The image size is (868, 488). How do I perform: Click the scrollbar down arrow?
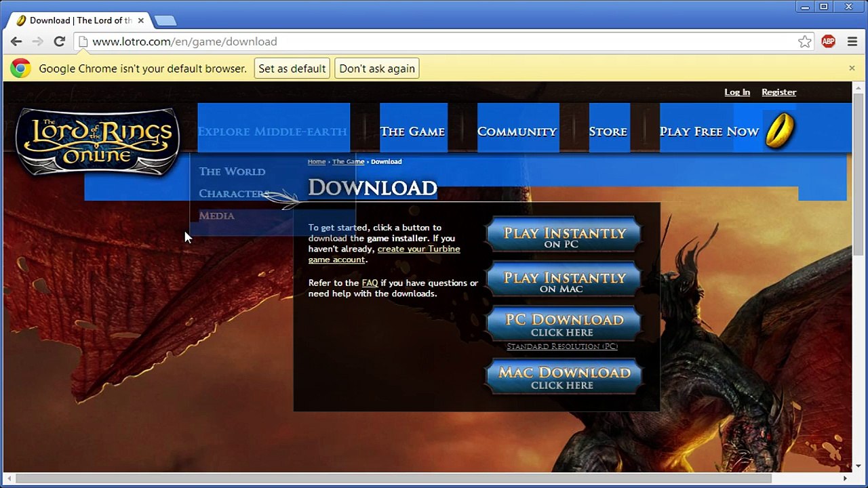tap(859, 466)
